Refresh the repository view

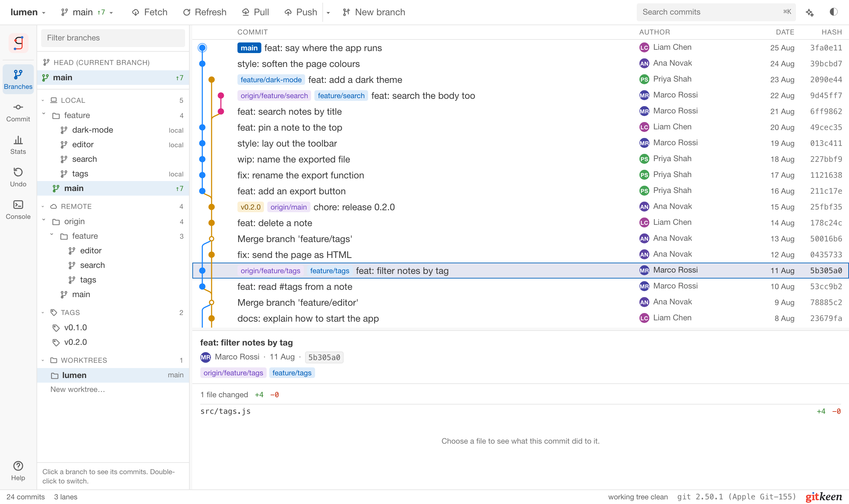coord(204,12)
